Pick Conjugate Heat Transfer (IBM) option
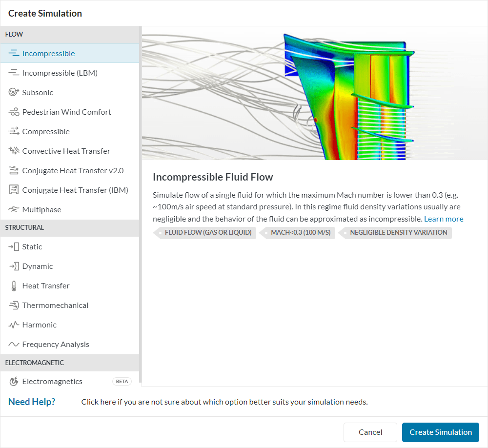Image resolution: width=488 pixels, height=448 pixels. [75, 190]
